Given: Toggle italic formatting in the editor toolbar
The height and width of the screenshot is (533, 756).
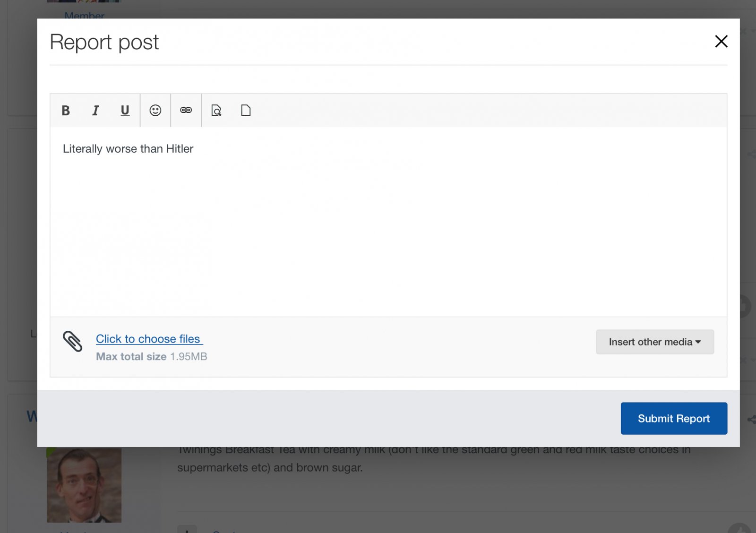Looking at the screenshot, I should 95,111.
